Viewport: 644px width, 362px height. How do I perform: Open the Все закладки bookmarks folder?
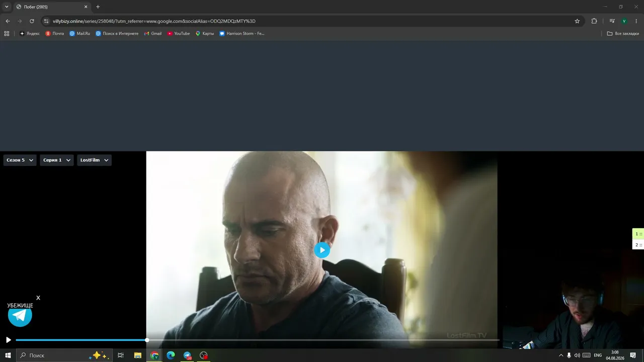coord(623,34)
